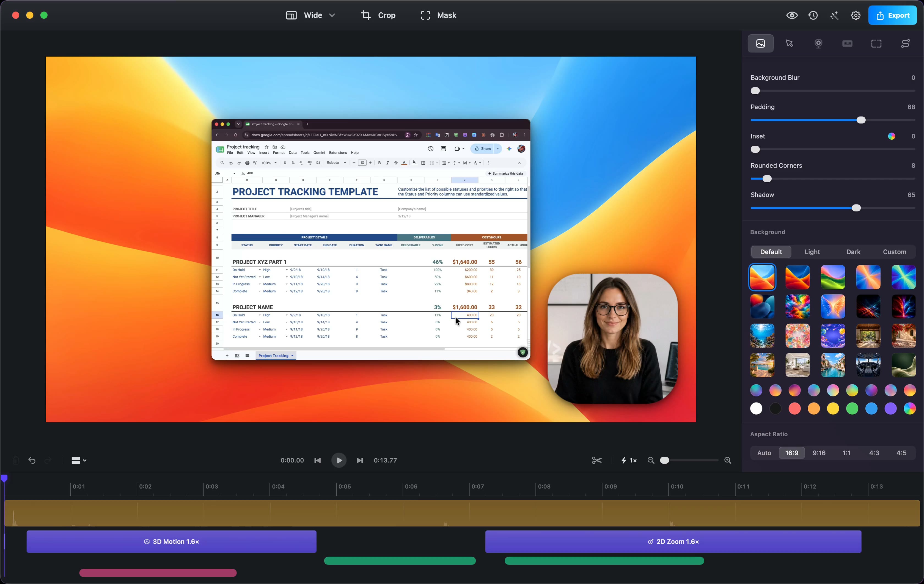
Task: Click the Crop button
Action: (378, 15)
